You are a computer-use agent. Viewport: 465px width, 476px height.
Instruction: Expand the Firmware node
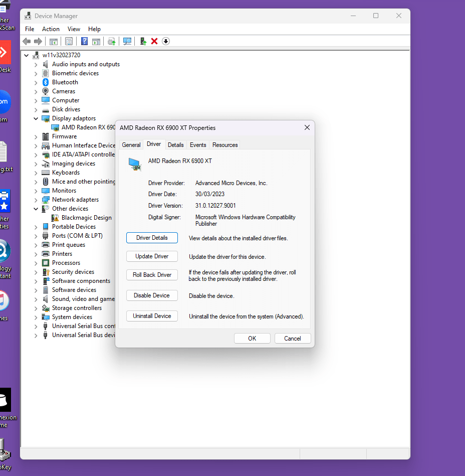click(x=36, y=136)
